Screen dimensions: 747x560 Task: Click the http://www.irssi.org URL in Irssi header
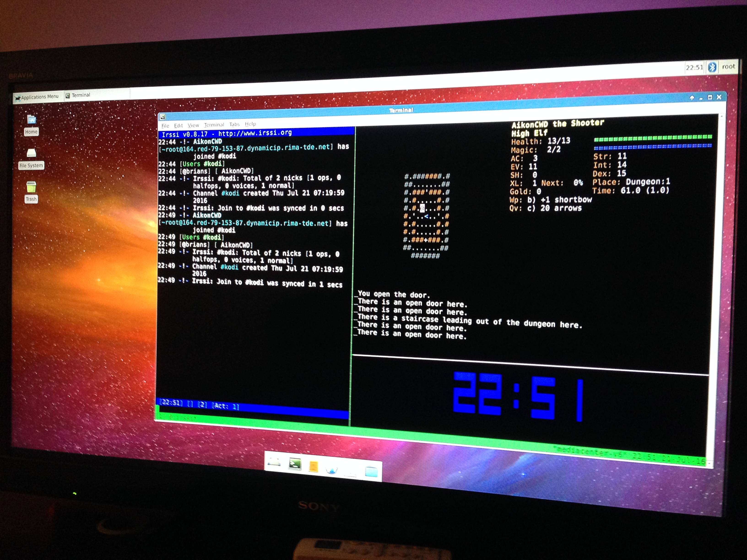coord(255,133)
